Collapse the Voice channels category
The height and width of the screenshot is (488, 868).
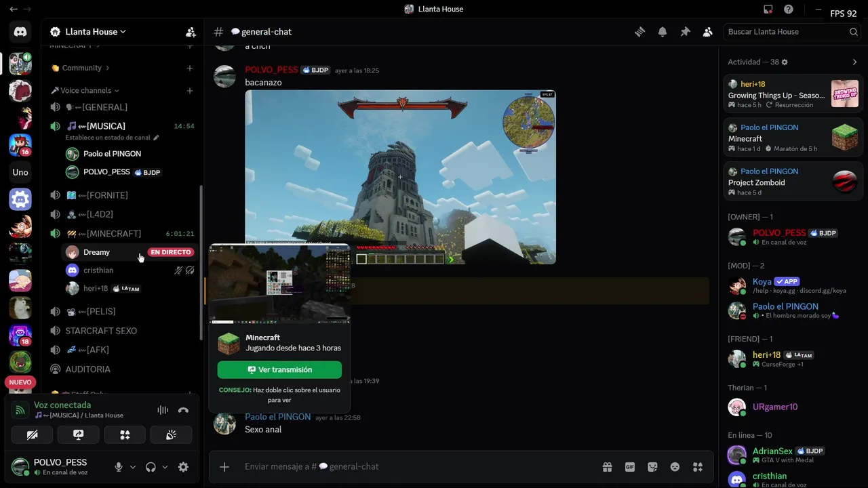85,90
